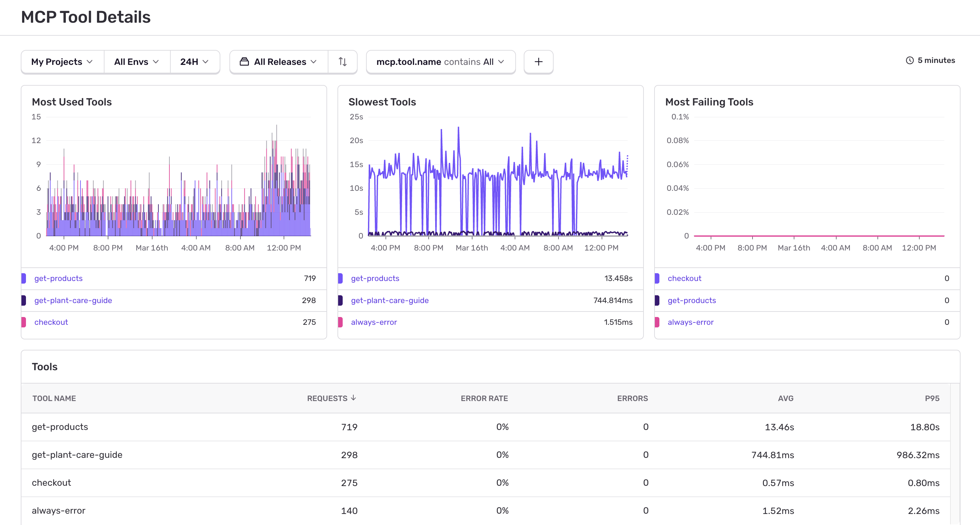Screen dimensions: 980x525
Task: Sort table by ERRORS column
Action: pos(632,398)
